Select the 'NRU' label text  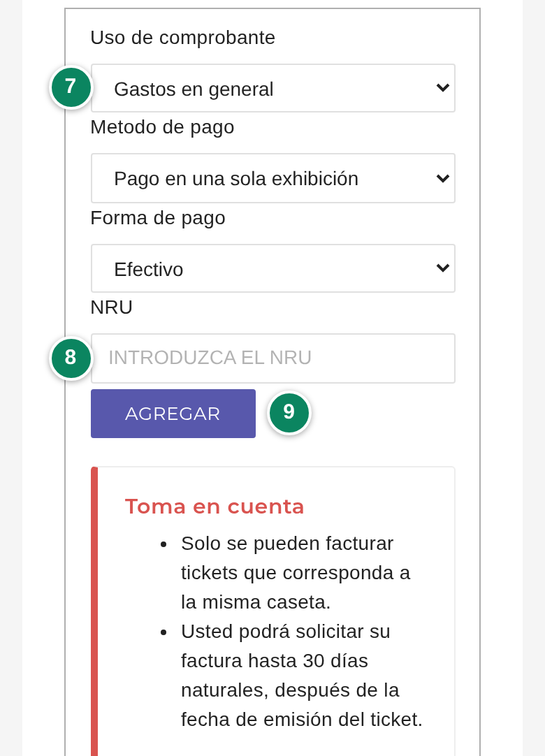click(111, 307)
